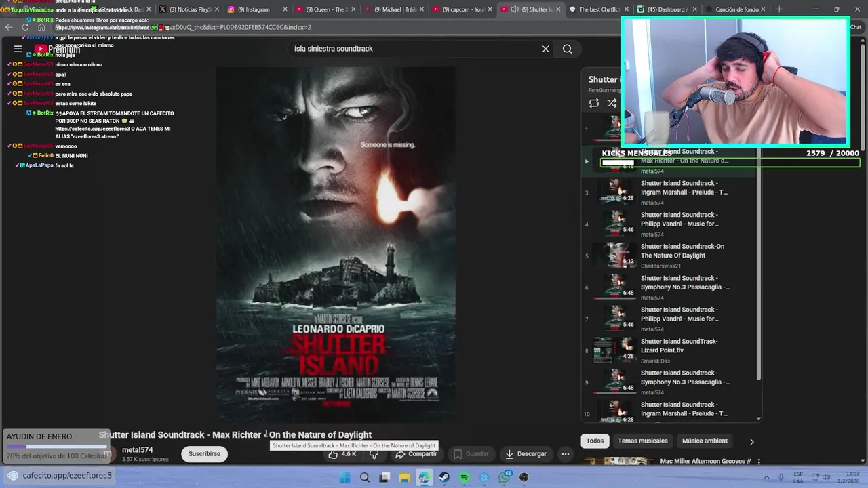Screen dimensions: 868x488
Task: Open Windows taskbar search
Action: [x=365, y=477]
